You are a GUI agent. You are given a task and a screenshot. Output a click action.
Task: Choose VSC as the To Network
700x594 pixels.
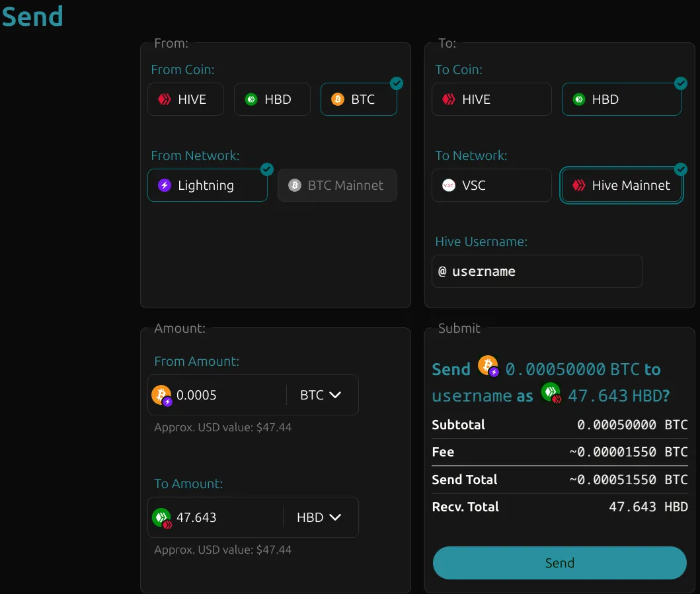click(x=492, y=185)
